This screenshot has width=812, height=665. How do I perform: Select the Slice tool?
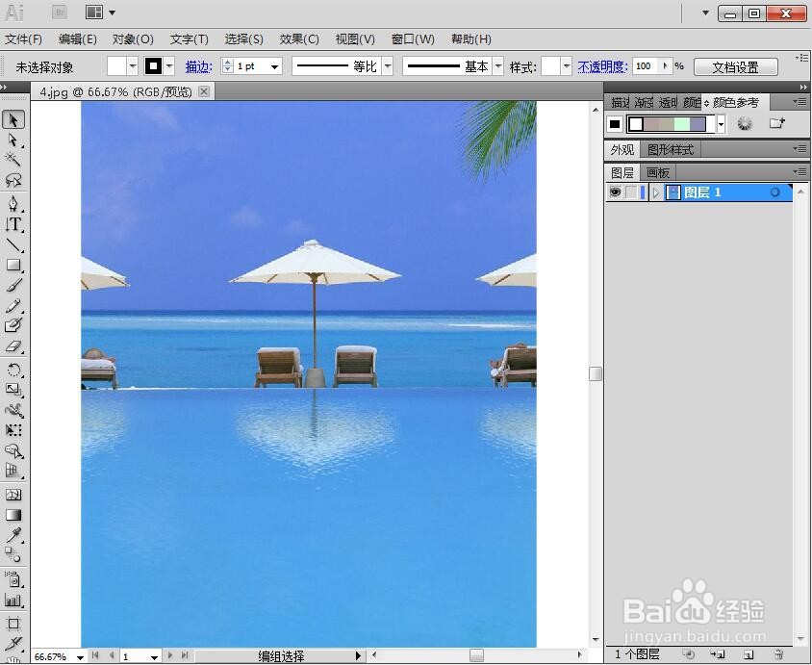tap(13, 643)
